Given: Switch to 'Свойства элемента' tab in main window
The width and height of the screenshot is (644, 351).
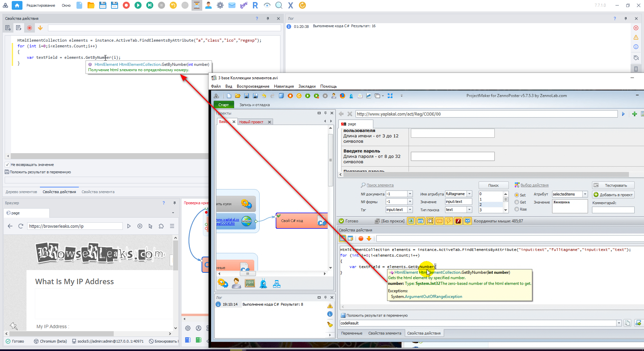Looking at the screenshot, I should pyautogui.click(x=98, y=192).
